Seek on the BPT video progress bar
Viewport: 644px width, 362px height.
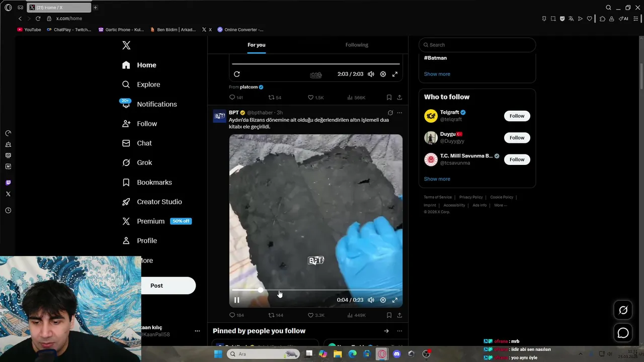pyautogui.click(x=315, y=290)
